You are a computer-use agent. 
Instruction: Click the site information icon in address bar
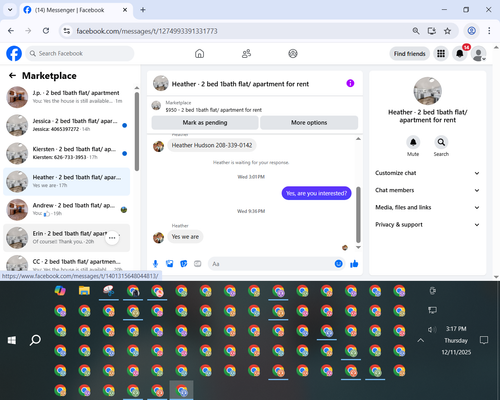coord(67,31)
